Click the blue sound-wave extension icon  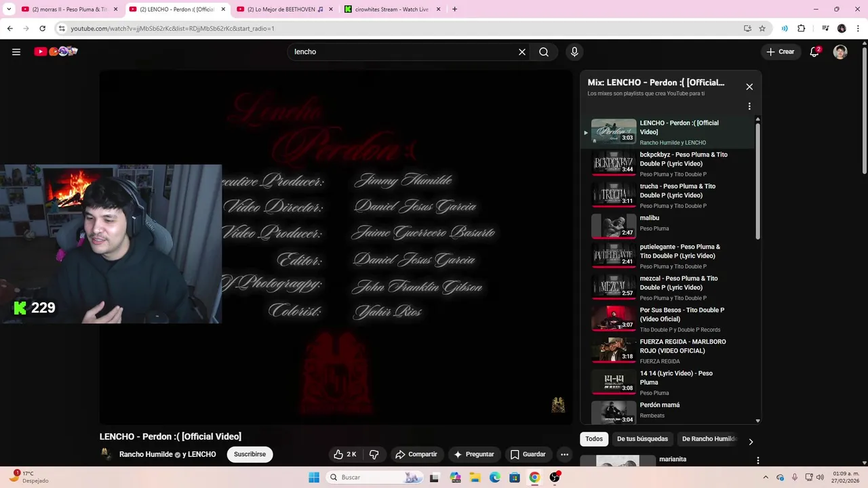click(x=785, y=28)
